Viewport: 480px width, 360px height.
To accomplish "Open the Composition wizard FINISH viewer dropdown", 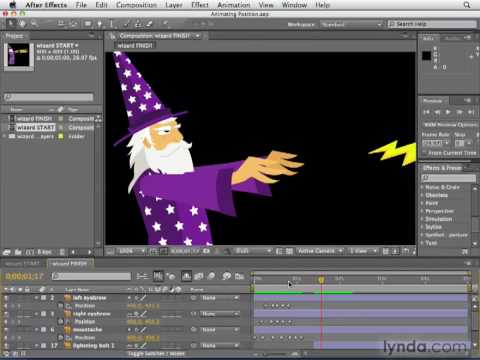I will (197, 36).
